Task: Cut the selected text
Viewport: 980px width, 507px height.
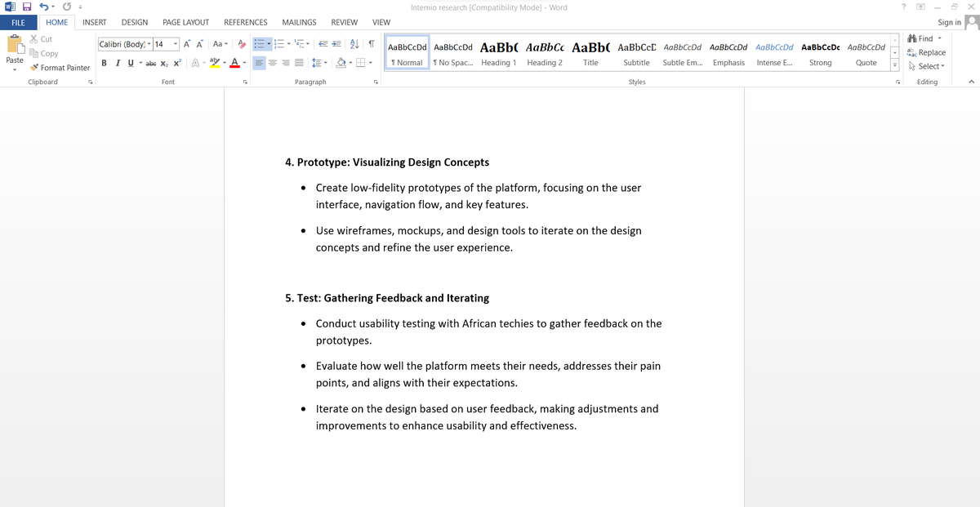Action: coord(41,39)
